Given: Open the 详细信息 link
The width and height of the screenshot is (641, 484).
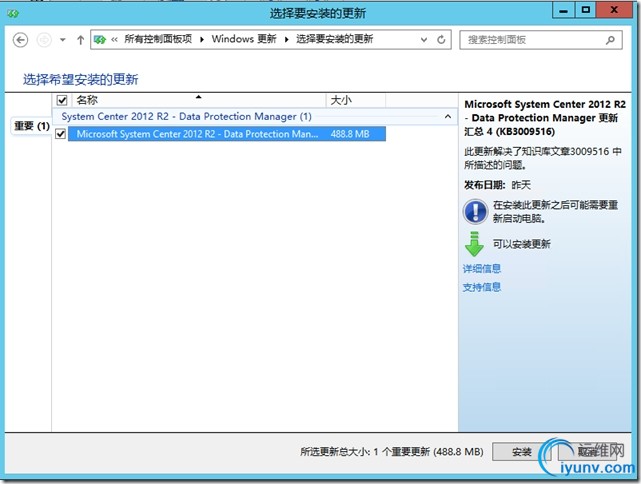Looking at the screenshot, I should 482,269.
